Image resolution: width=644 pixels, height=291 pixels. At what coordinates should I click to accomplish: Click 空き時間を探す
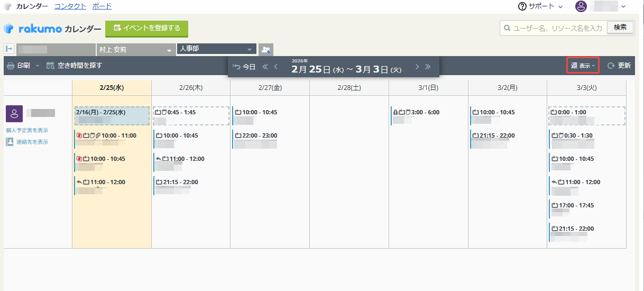74,66
